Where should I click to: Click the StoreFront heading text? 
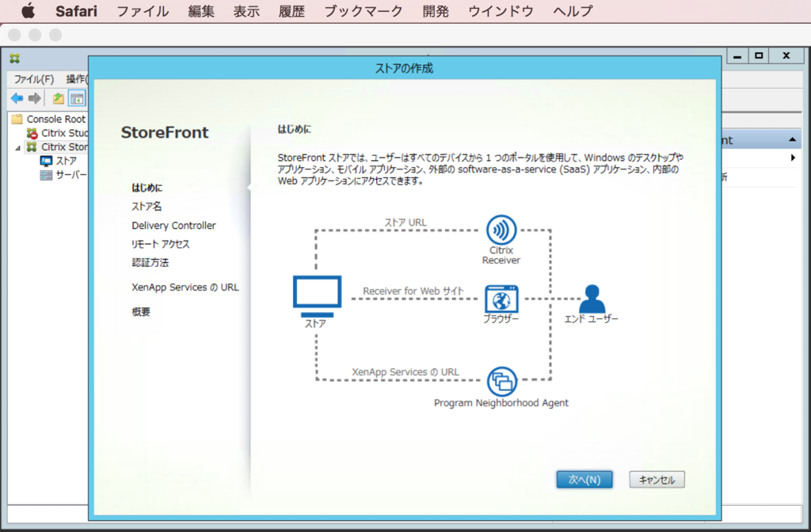165,133
